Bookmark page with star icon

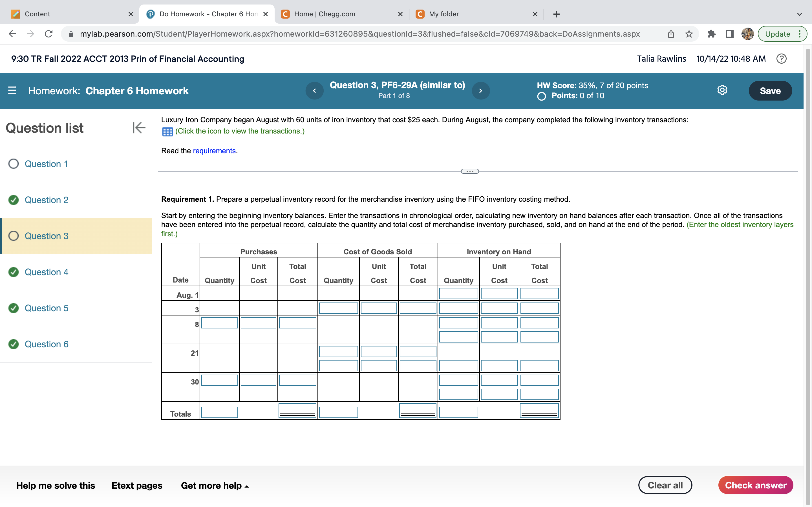click(x=689, y=34)
